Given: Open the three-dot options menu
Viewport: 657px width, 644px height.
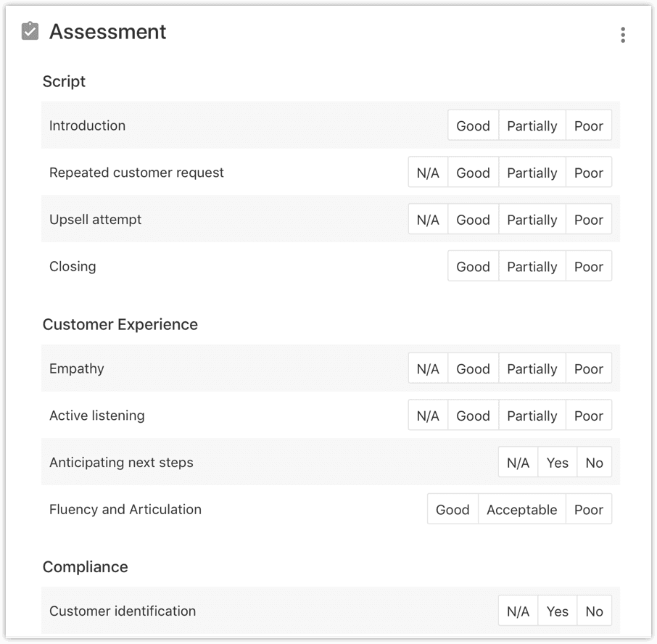Looking at the screenshot, I should coord(622,33).
